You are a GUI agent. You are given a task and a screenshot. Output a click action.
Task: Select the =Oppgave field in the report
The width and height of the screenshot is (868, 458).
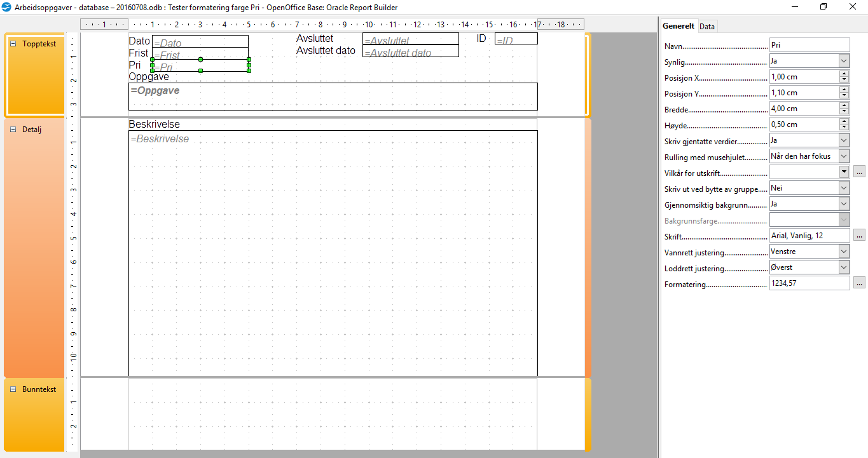pyautogui.click(x=333, y=97)
